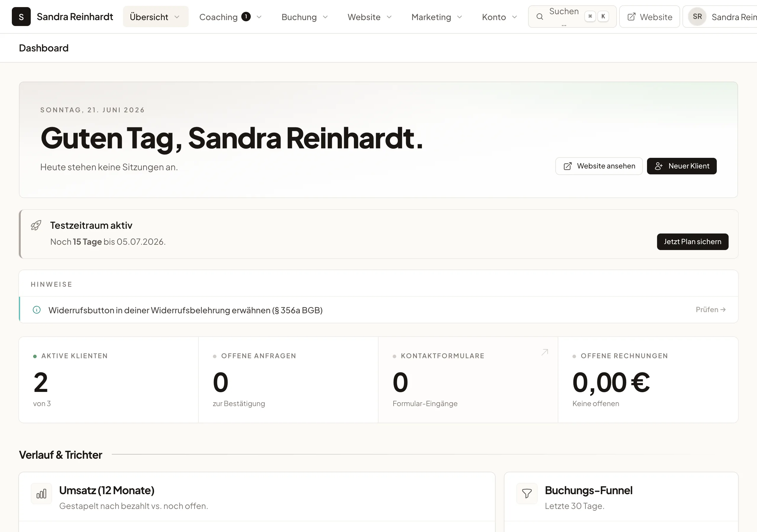The height and width of the screenshot is (532, 757).
Task: Click the 'von 3' label
Action: point(42,404)
